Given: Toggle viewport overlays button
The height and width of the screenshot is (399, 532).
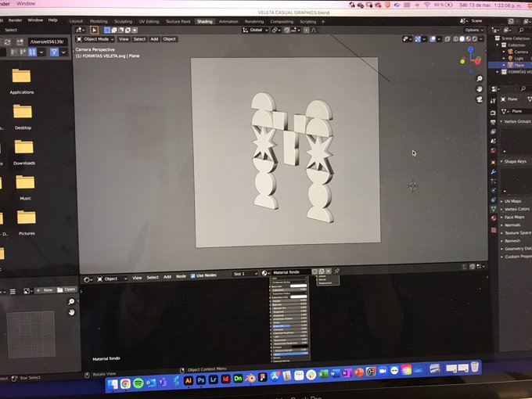Looking at the screenshot, I should click(x=433, y=39).
